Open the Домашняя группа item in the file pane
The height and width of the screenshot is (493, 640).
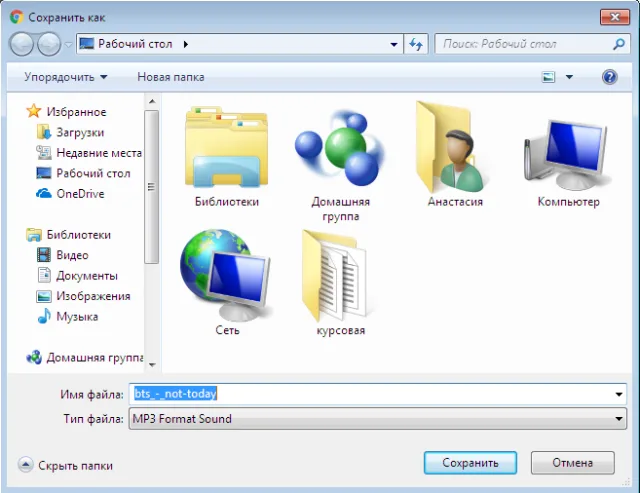pos(340,165)
